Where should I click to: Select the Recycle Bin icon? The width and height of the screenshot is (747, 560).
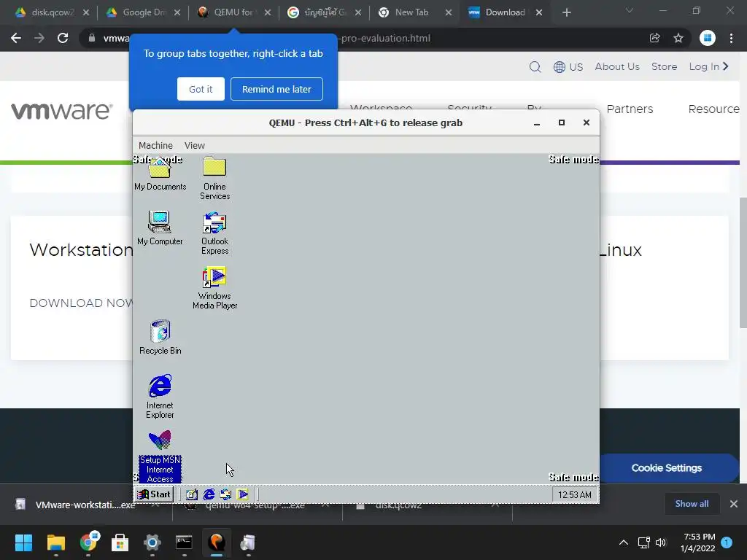[x=160, y=338]
